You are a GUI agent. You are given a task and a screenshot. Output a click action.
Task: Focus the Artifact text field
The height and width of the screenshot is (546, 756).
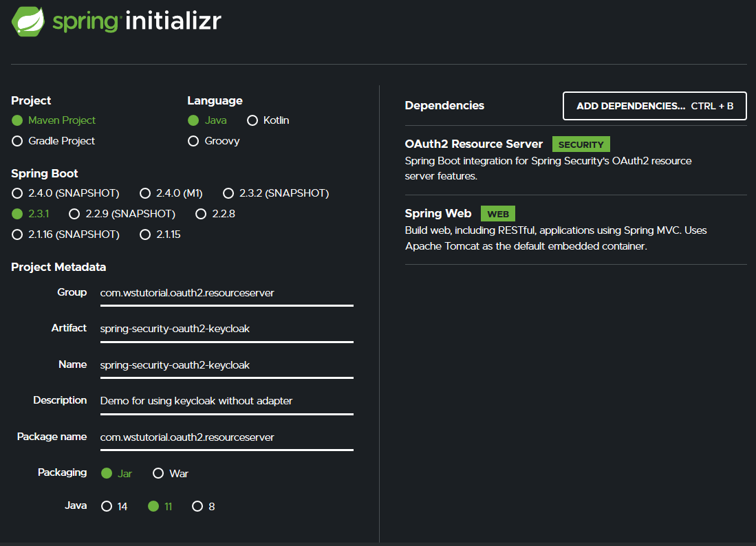click(x=226, y=329)
